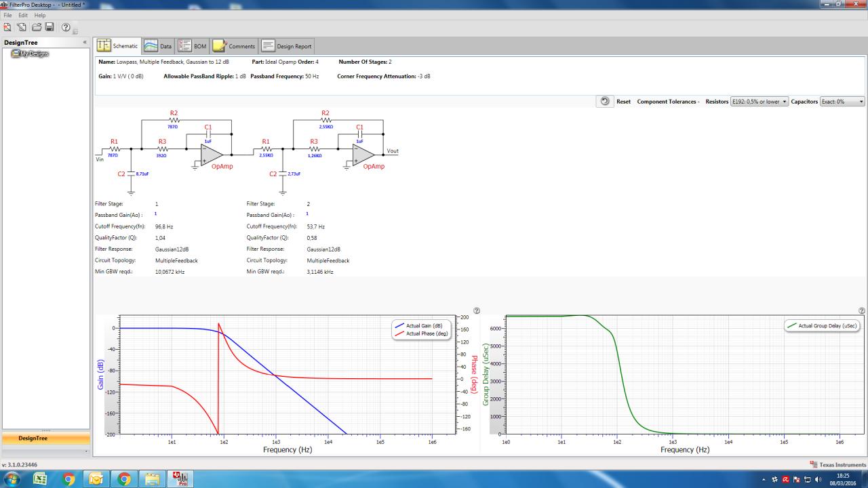The image size is (868, 488).
Task: Click the Help question mark toolbar icon
Action: pos(66,27)
